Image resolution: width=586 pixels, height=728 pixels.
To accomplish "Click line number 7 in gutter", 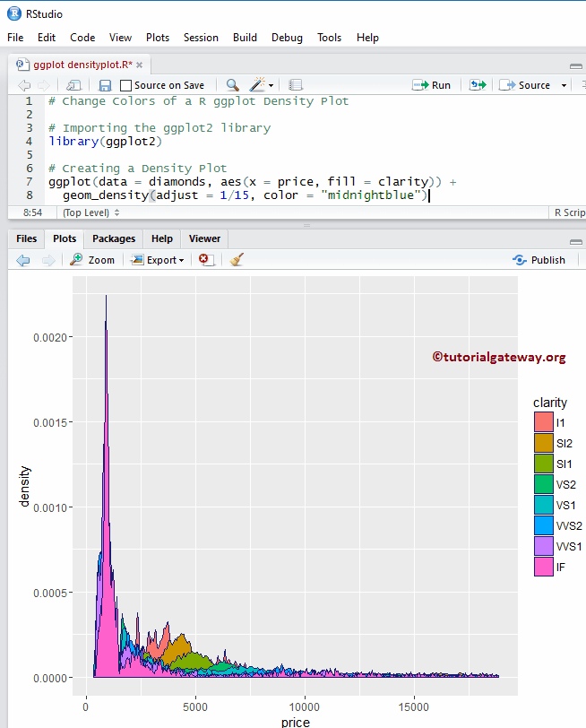I will coord(30,181).
